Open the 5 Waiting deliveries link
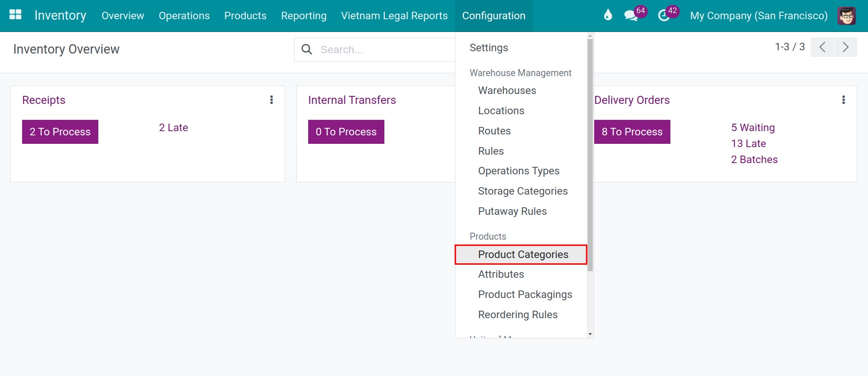 [753, 127]
